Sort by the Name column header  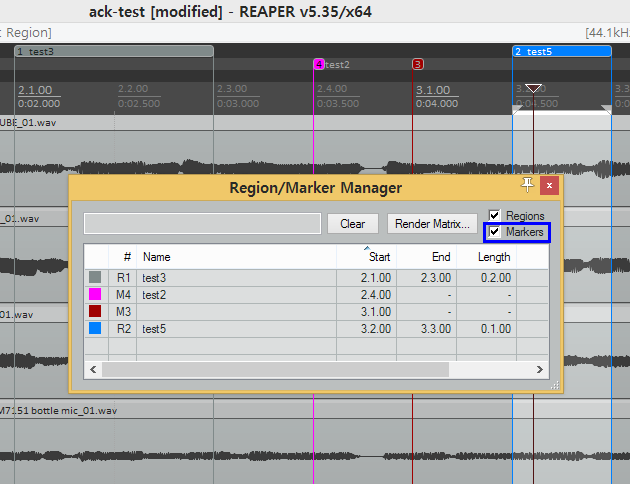(237, 257)
